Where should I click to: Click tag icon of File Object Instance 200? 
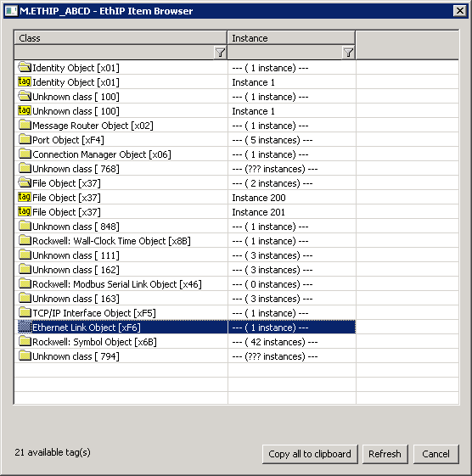[x=25, y=198]
